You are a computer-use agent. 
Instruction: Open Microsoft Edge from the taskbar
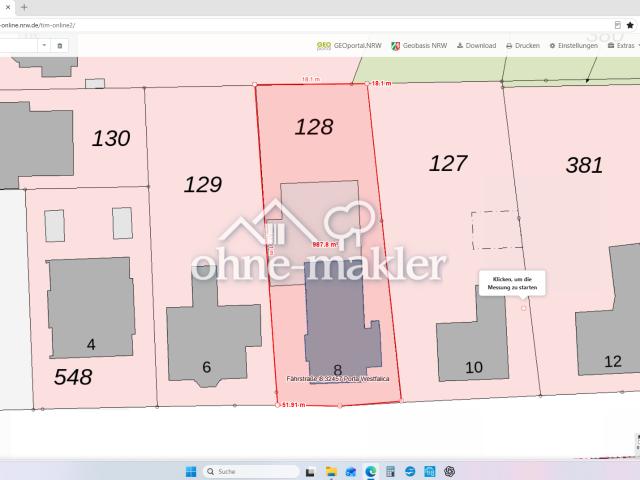pos(371,471)
